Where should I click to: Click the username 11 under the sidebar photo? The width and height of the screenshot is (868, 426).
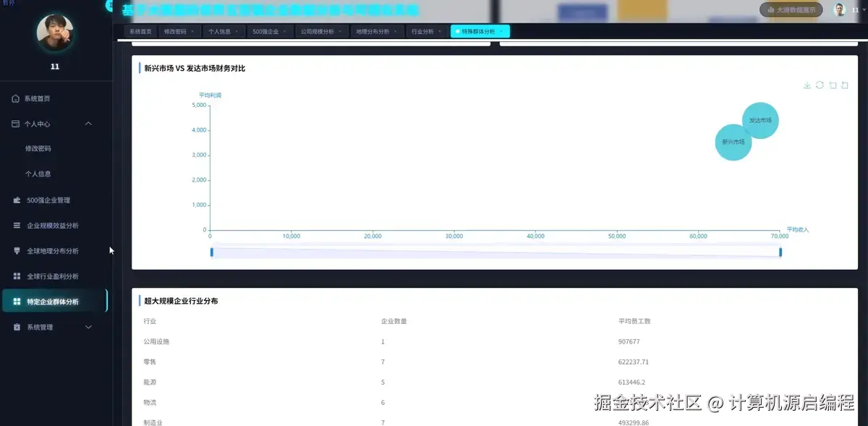55,67
